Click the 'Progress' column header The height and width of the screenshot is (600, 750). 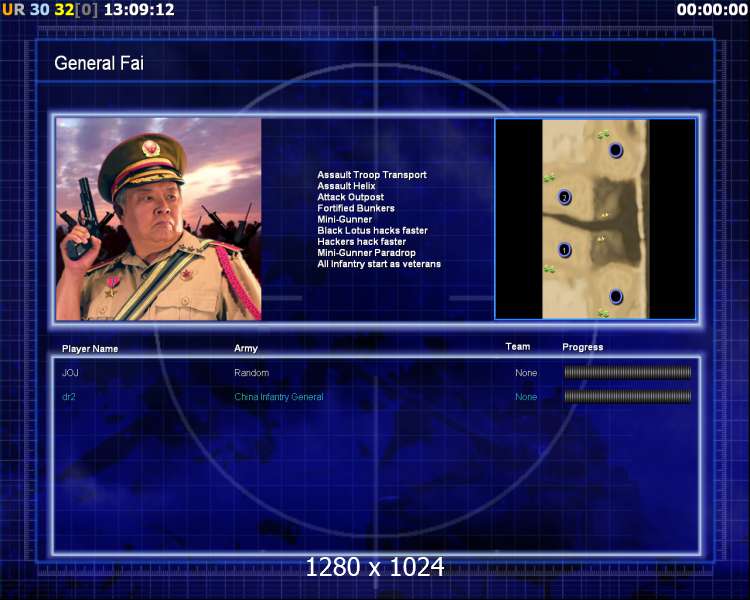coord(583,347)
